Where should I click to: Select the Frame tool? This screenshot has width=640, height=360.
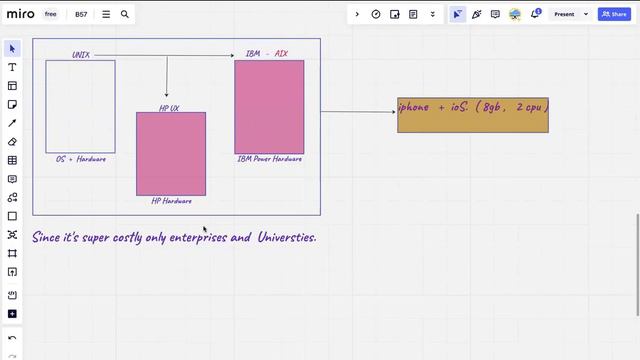[12, 253]
